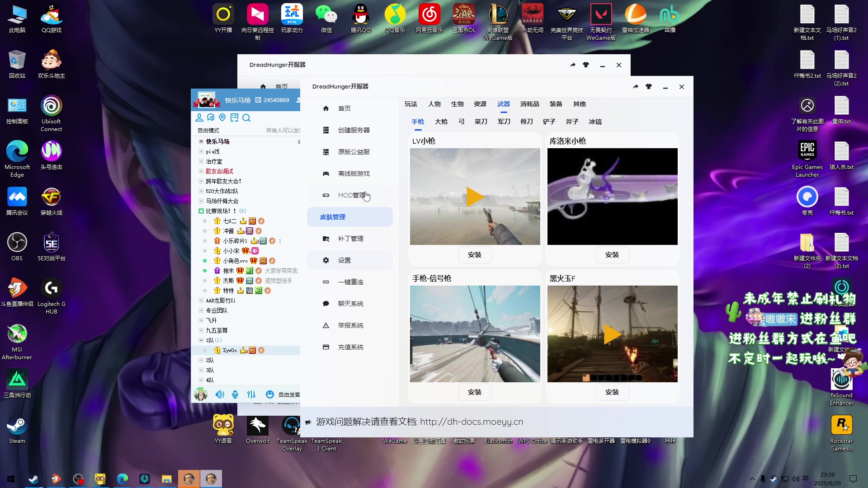
Task: Open Windows Start menu
Action: pyautogui.click(x=11, y=479)
